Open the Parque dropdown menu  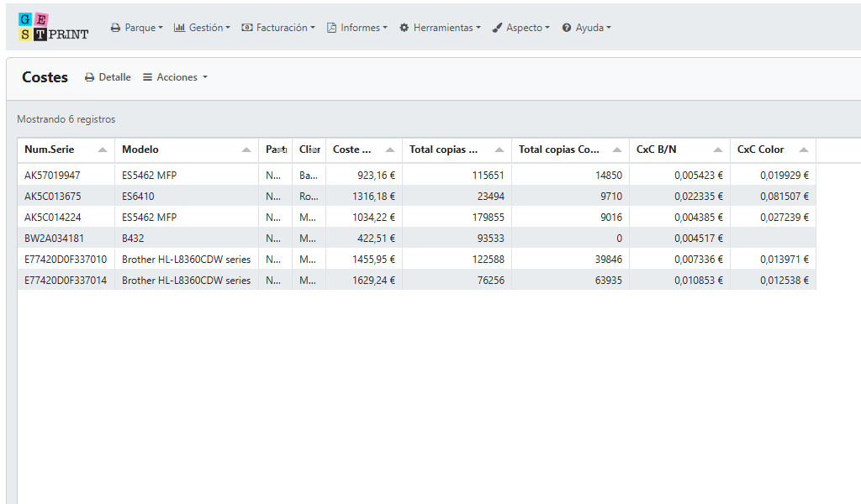pyautogui.click(x=137, y=28)
